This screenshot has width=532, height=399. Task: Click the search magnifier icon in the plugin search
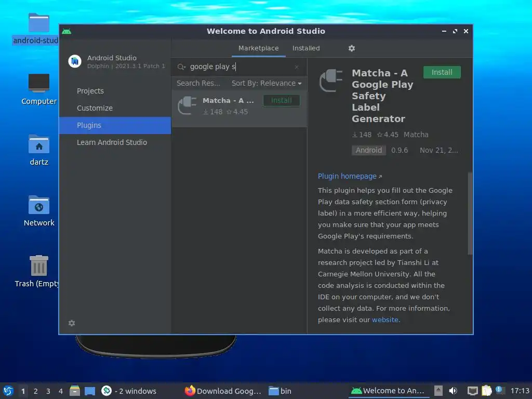(181, 67)
